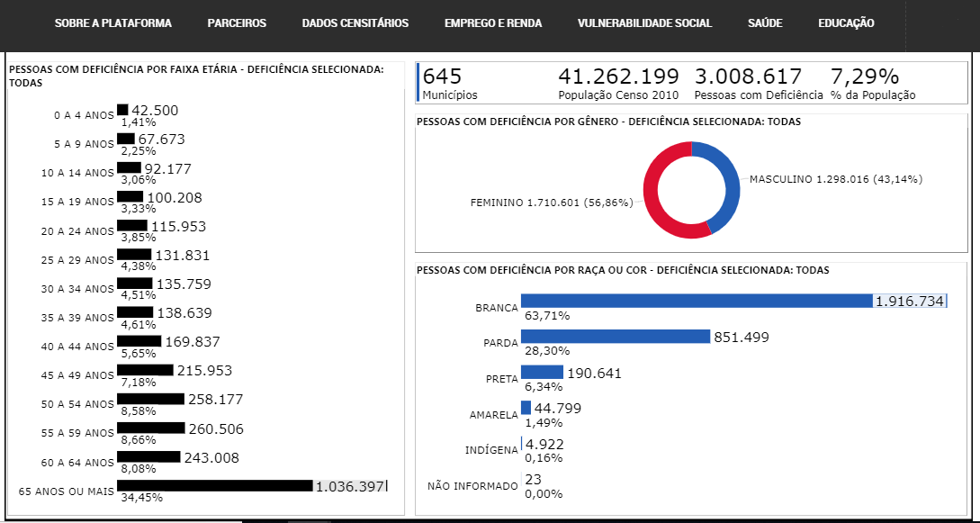Select Emprego e Renda in the navigation

point(492,23)
